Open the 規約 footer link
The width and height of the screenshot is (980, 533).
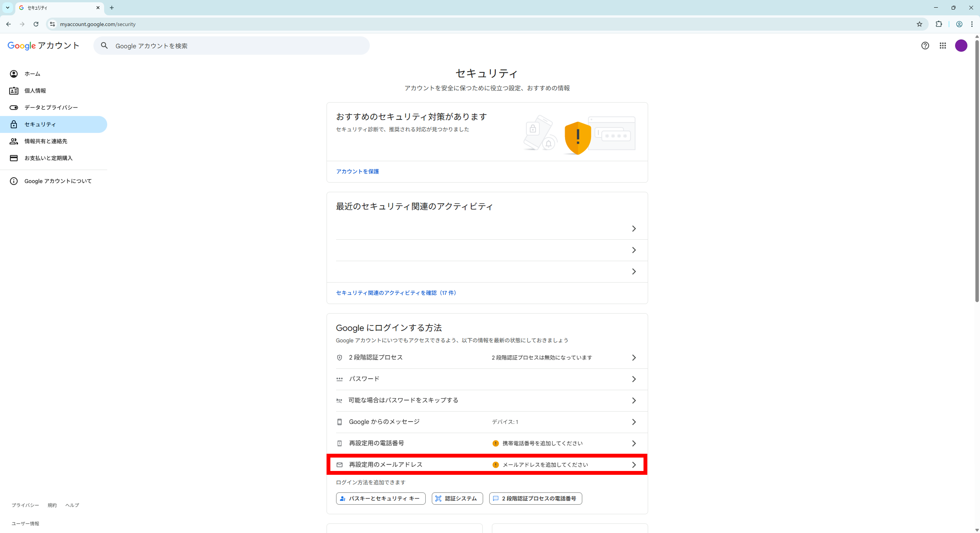(52, 505)
